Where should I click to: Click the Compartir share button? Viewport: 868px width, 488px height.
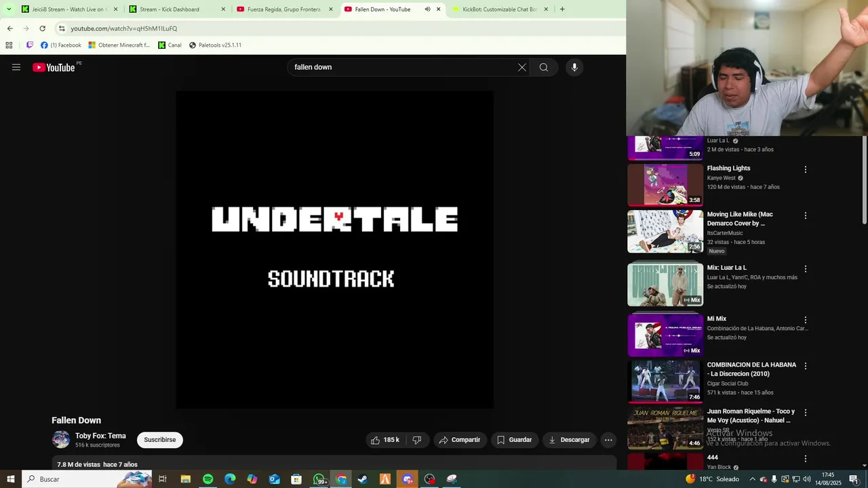459,440
